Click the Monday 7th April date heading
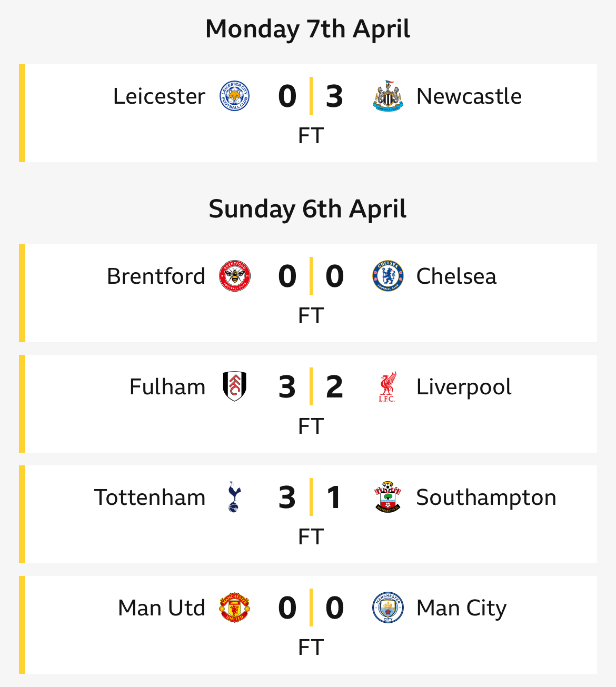The height and width of the screenshot is (687, 616). point(308,29)
